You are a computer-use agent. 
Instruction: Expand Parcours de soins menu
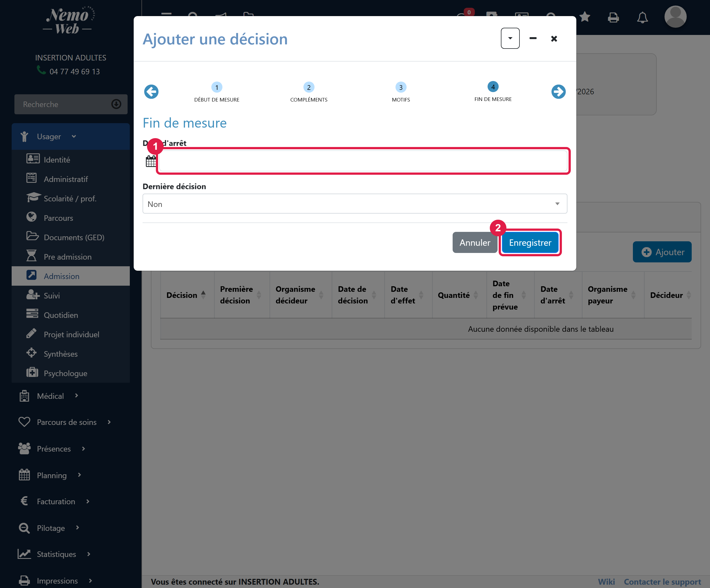tap(71, 422)
